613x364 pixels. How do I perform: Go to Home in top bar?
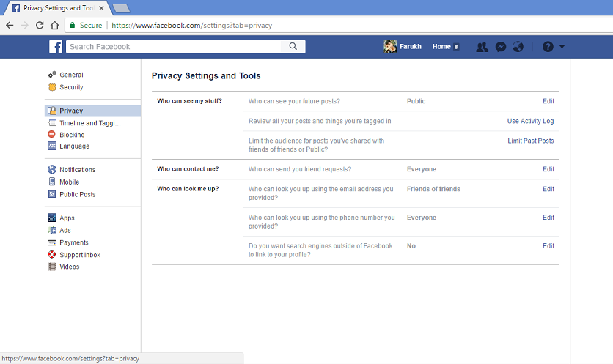tap(441, 46)
